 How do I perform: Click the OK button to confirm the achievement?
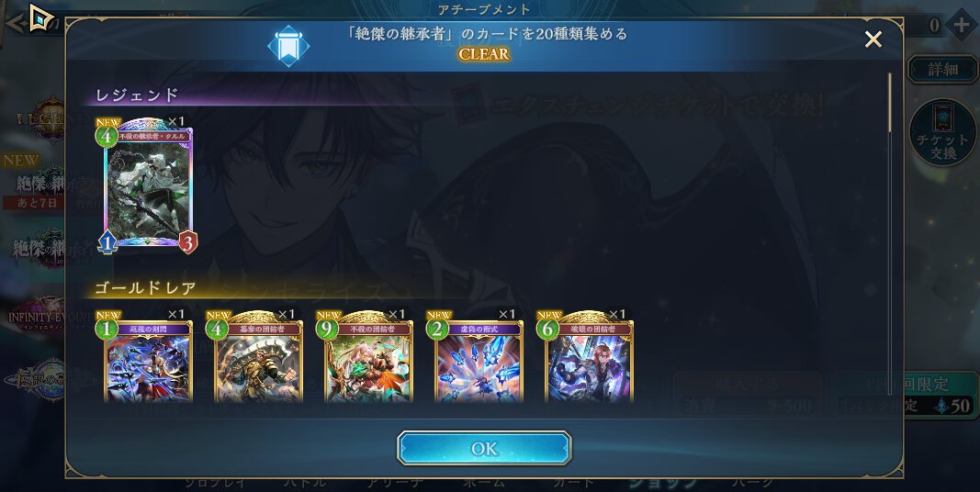[484, 448]
